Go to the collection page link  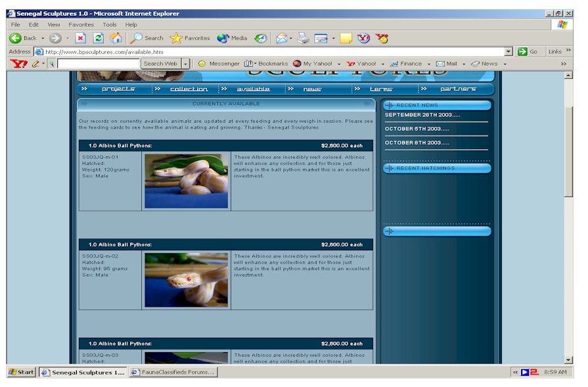[189, 89]
